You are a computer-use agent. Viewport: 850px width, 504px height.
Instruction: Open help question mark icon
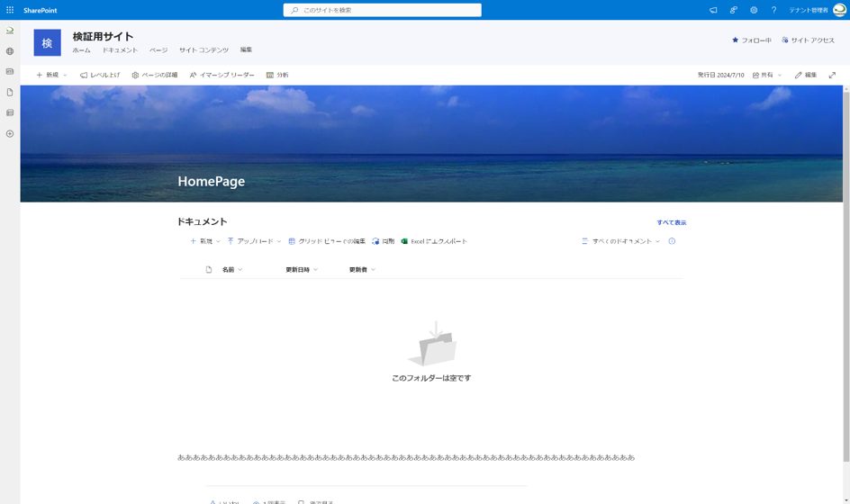tap(773, 10)
